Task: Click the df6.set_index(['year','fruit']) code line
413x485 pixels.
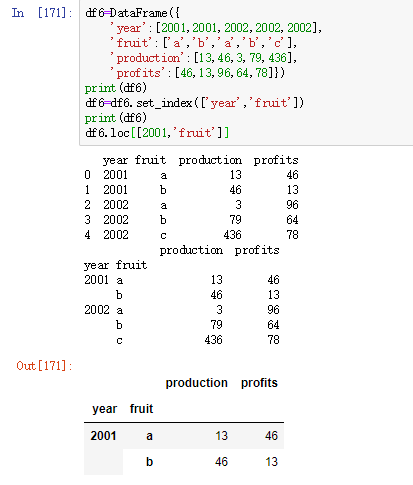Action: [195, 103]
